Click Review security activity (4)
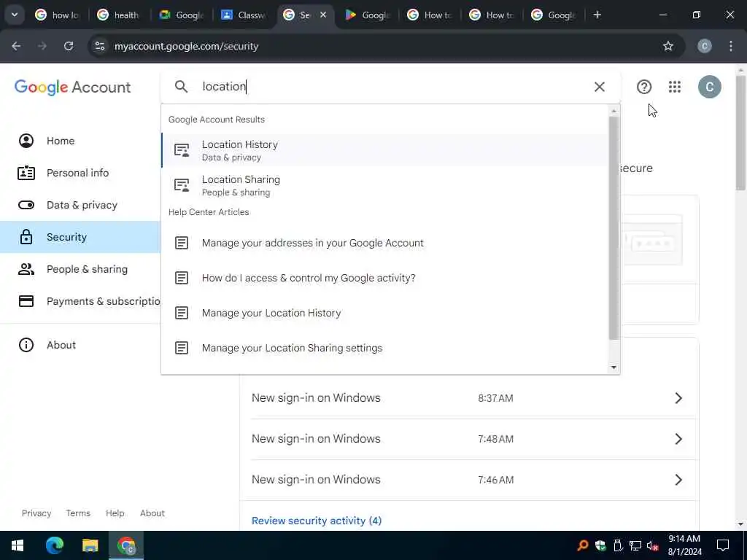747x560 pixels. pos(317,521)
